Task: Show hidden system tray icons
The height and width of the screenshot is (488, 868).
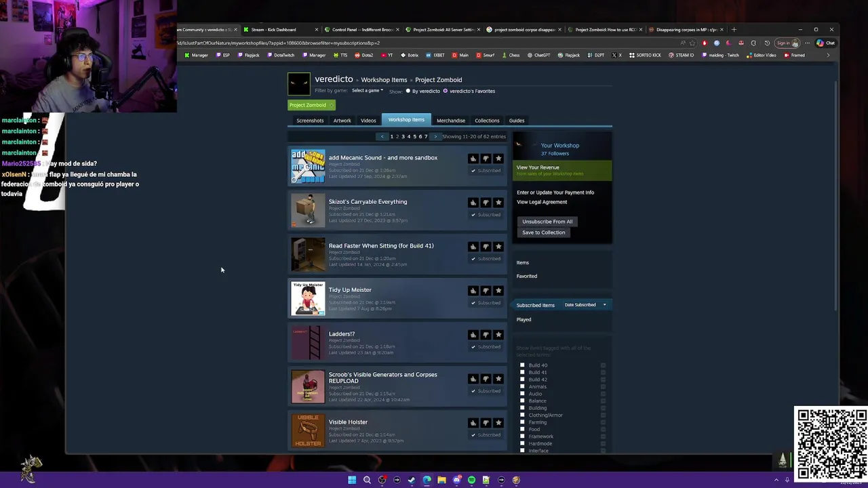Action: (x=776, y=480)
